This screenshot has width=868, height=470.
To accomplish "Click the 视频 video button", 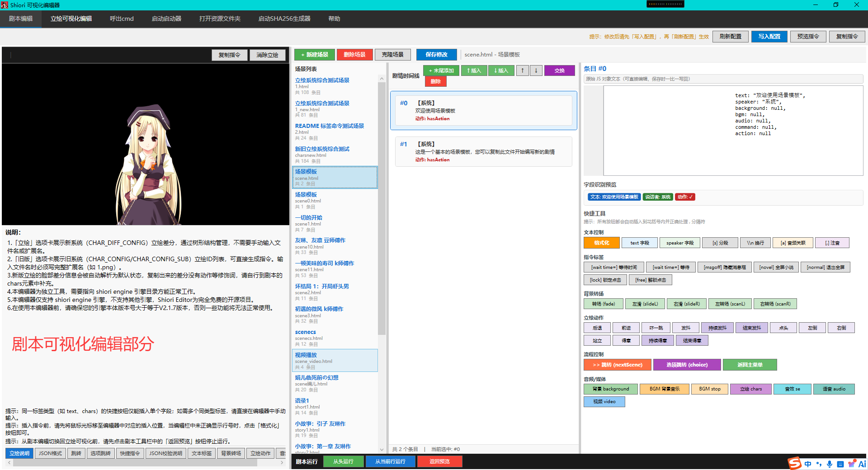I will (x=604, y=401).
